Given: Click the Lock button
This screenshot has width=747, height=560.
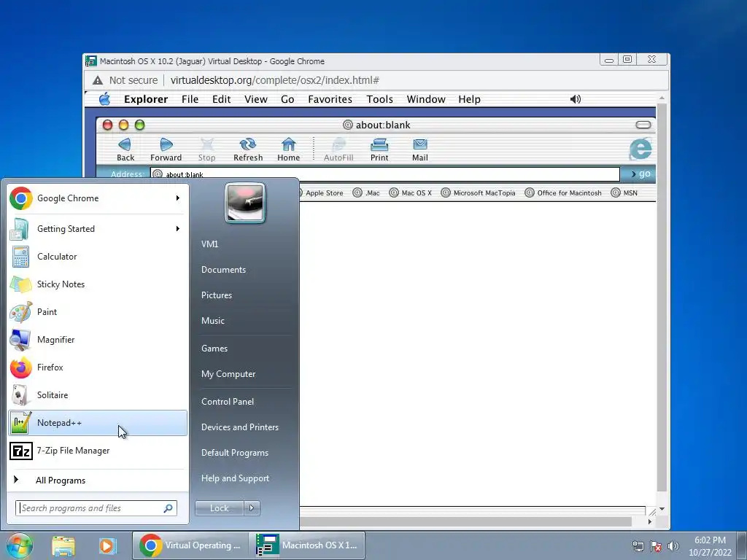Looking at the screenshot, I should pos(219,508).
